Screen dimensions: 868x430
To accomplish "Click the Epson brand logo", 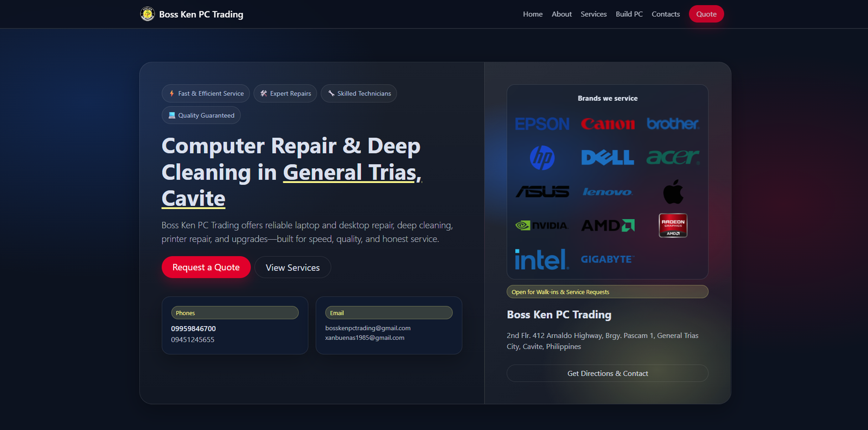I will point(542,124).
